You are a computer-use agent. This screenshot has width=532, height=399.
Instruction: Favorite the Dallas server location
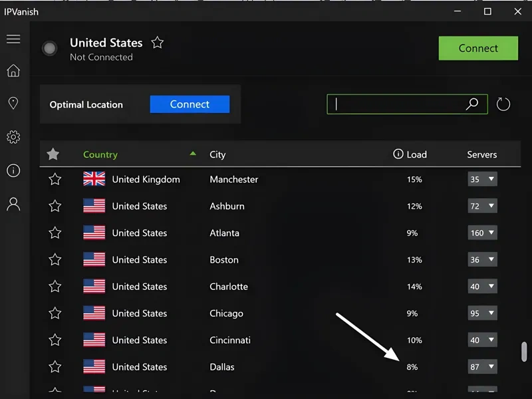click(x=53, y=366)
